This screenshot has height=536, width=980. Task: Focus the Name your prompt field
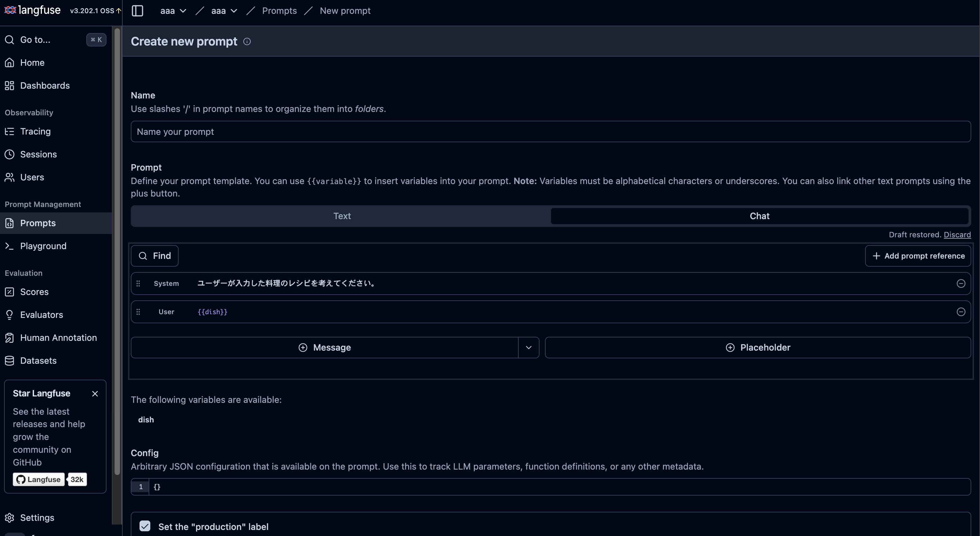[x=550, y=132]
